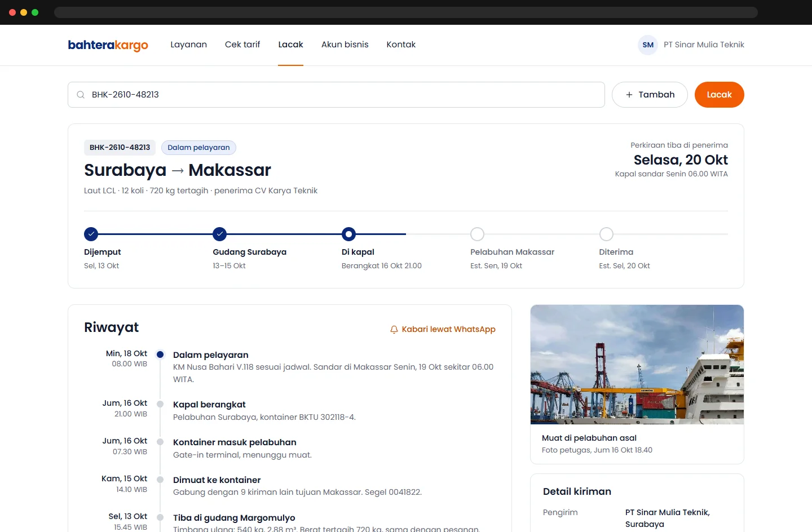Open the Kontak page
Image resolution: width=812 pixels, height=532 pixels.
tap(401, 45)
